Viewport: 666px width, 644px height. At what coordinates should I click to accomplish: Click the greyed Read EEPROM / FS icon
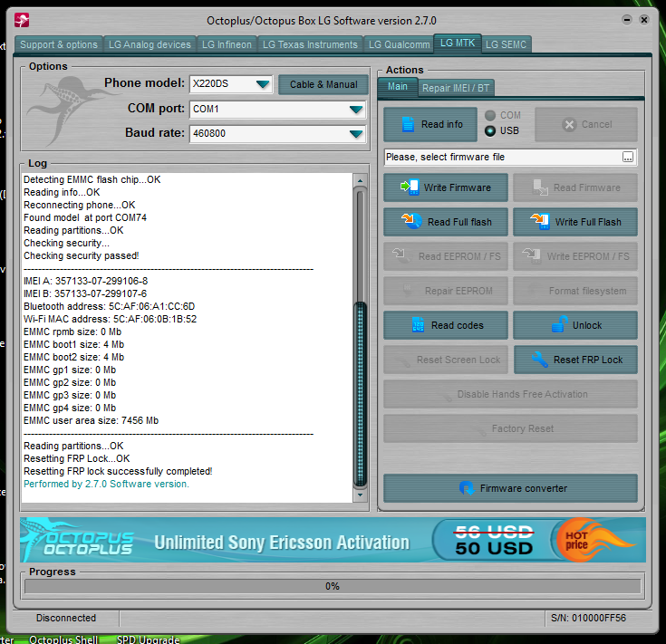[401, 255]
